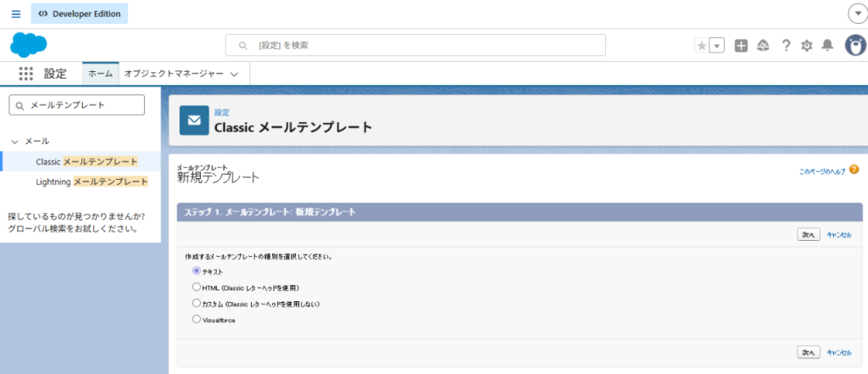Expand the オブジェクトマネージャー tab dropdown chevron
Image resolution: width=868 pixels, height=374 pixels.
point(234,75)
